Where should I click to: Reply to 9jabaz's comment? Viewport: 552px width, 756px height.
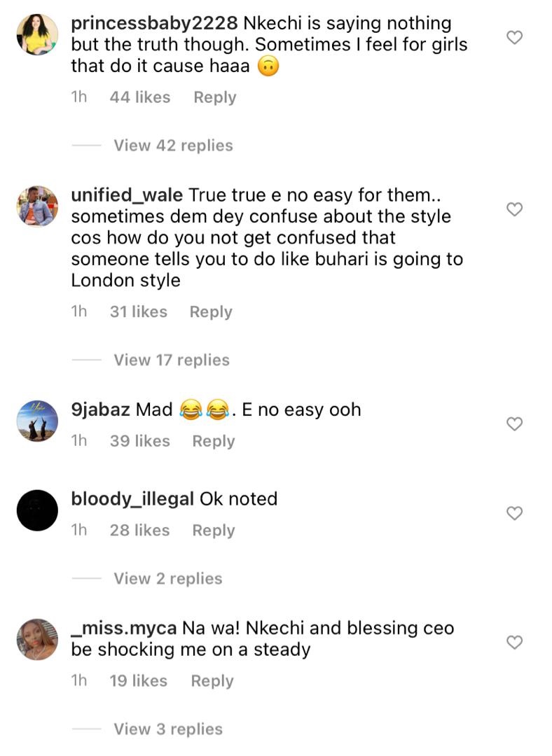(214, 441)
